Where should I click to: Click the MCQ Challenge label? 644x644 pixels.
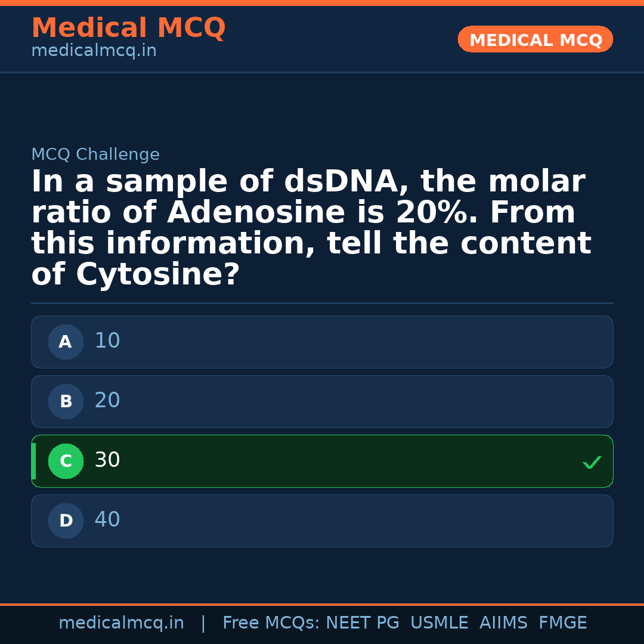tap(95, 155)
